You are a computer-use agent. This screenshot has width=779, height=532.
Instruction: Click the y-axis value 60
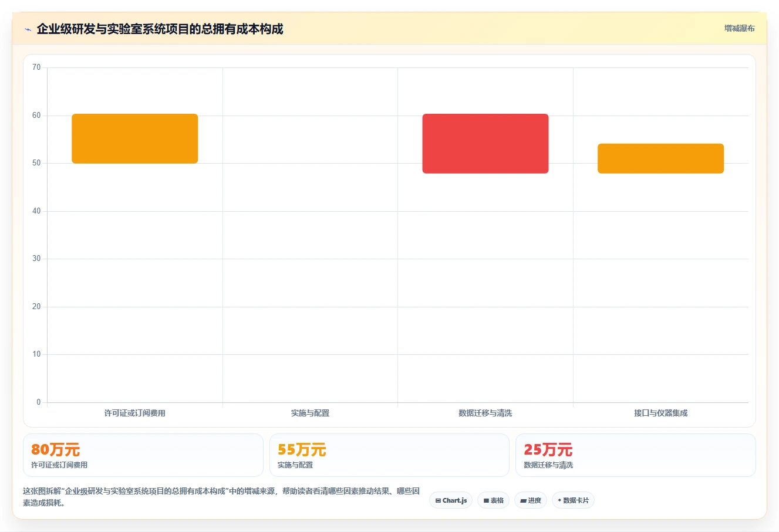point(36,116)
